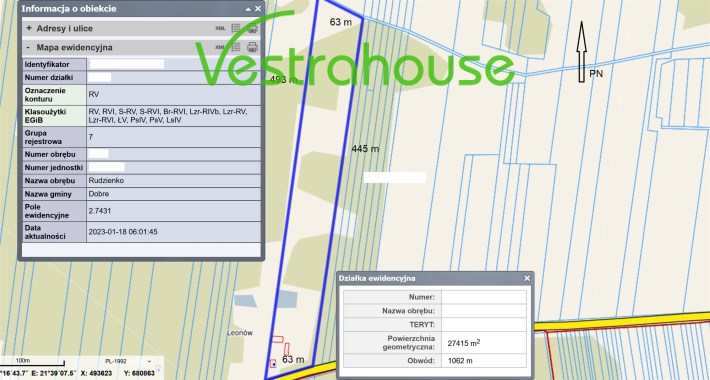710x380 pixels.
Task: Click the Nazwa obrębu value in popup
Action: [x=484, y=311]
